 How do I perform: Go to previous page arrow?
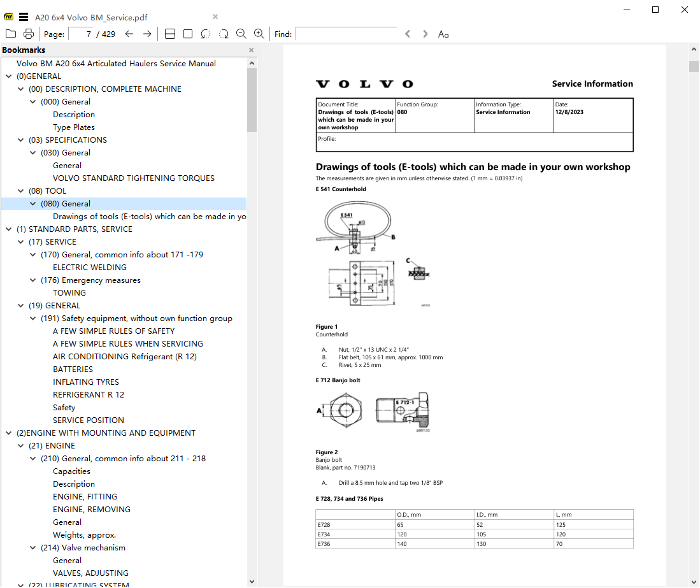tap(129, 34)
